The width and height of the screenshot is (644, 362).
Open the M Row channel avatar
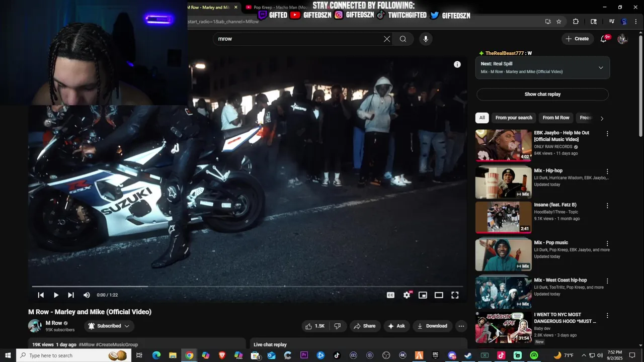coord(35,326)
